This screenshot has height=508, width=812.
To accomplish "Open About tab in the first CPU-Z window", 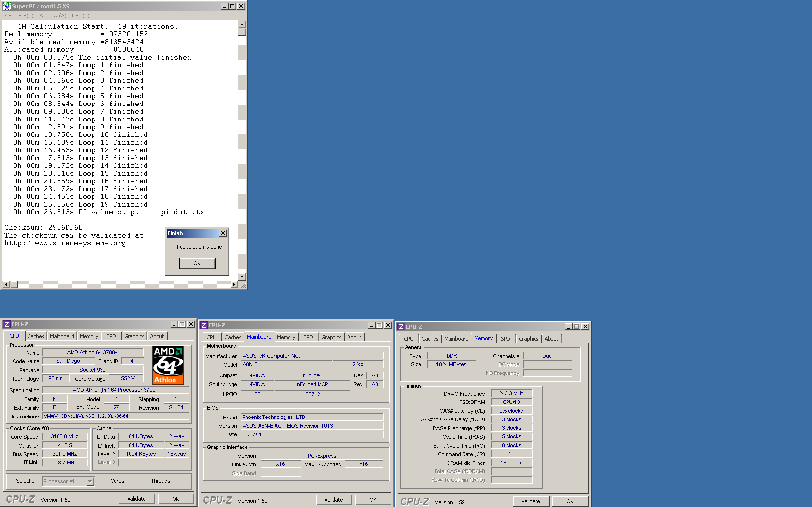I will [x=157, y=336].
